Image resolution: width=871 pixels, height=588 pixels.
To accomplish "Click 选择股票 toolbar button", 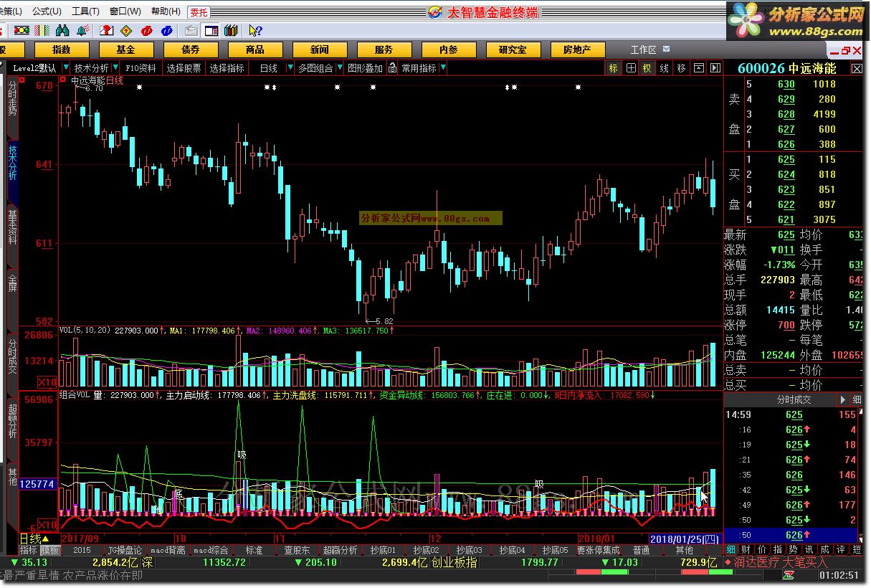I will 184,68.
